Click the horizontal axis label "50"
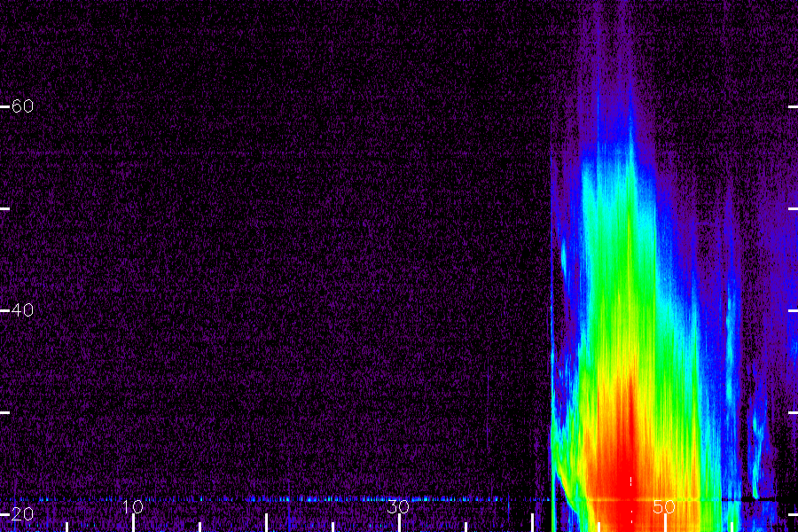Screen dimensions: 798x532 pyautogui.click(x=663, y=506)
